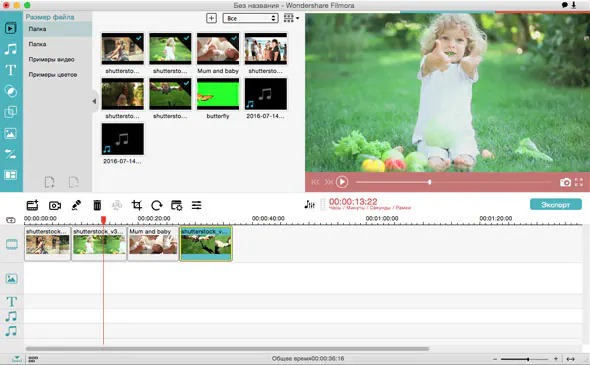The width and height of the screenshot is (590, 365).
Task: Open the Music library sidebar icon
Action: (11, 49)
